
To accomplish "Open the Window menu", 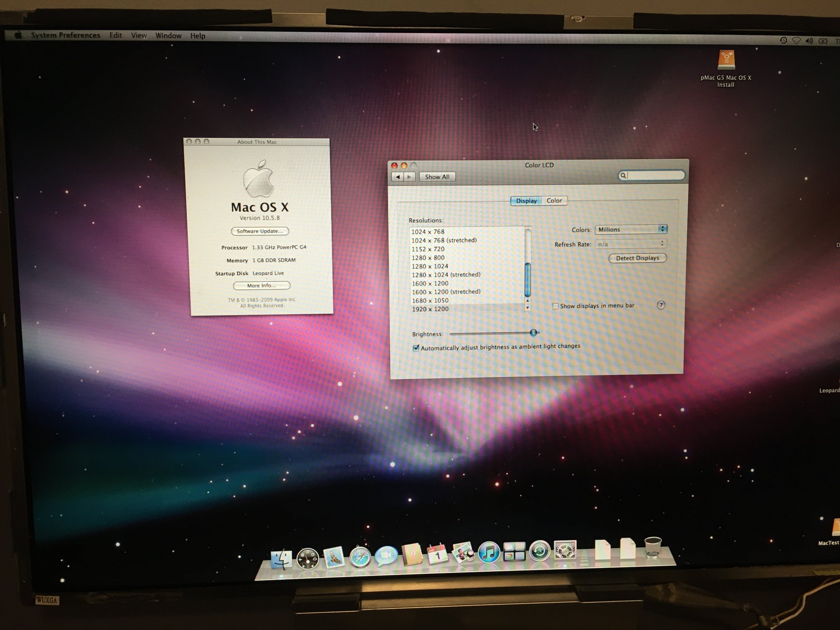I will pyautogui.click(x=168, y=36).
